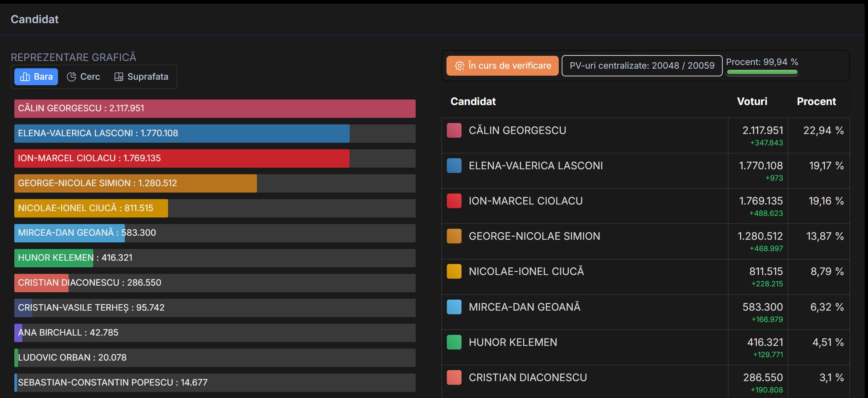
Task: Click PV-uri centralizate counter box
Action: point(642,66)
